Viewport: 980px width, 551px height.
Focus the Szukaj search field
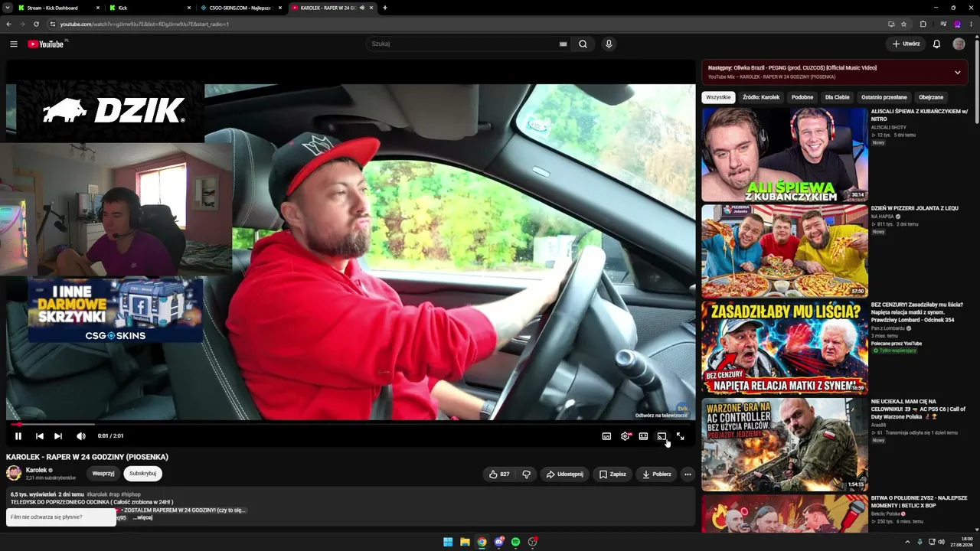(463, 44)
